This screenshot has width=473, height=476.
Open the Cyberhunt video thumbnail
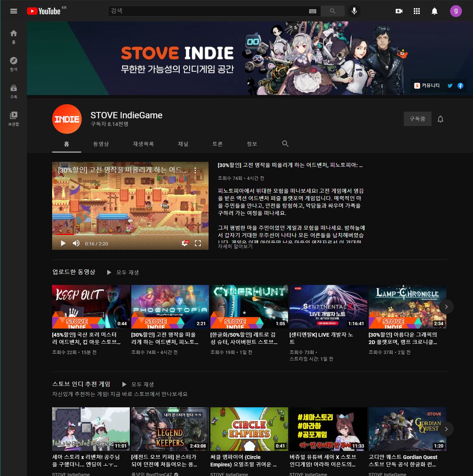click(249, 307)
